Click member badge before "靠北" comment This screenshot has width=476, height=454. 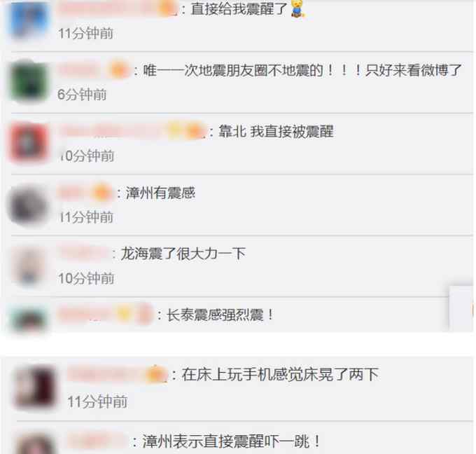point(196,131)
